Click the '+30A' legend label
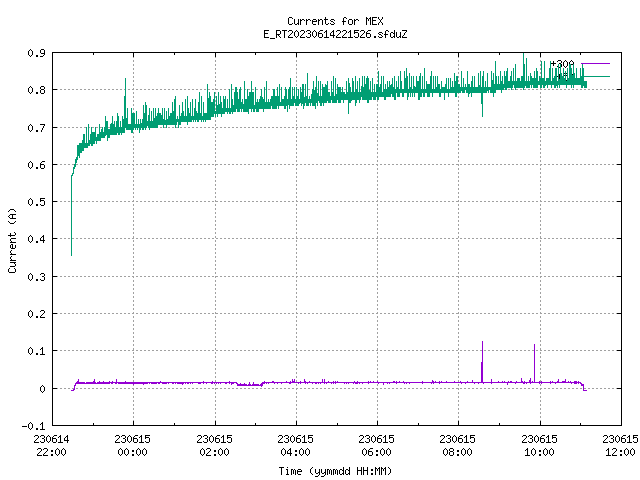The width and height of the screenshot is (640, 480). (562, 64)
